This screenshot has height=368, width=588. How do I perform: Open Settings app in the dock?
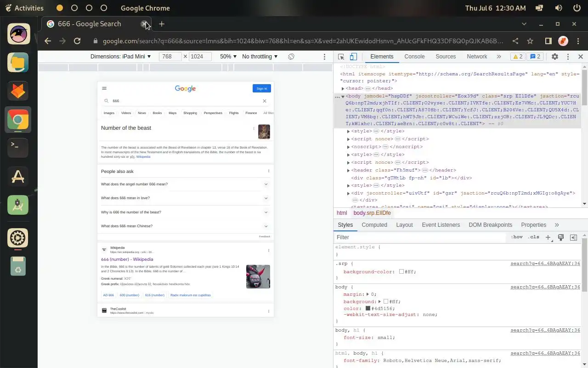18,238
